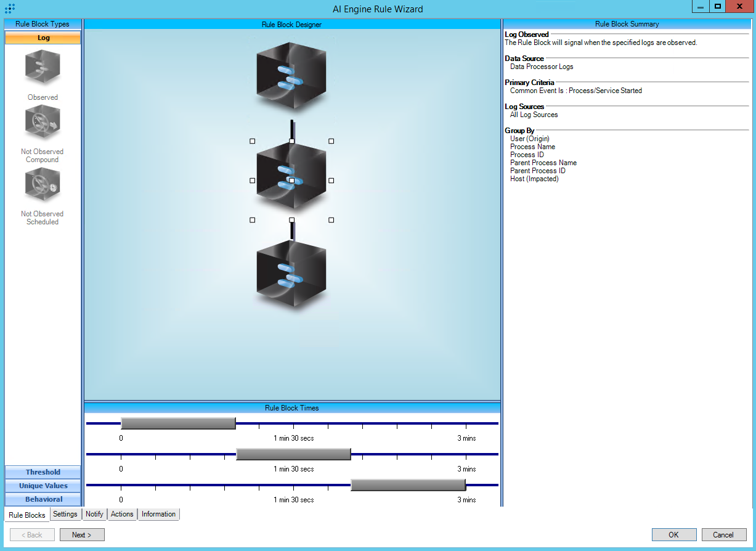This screenshot has width=756, height=551.
Task: Click the first rule block time slider bar
Action: (178, 423)
